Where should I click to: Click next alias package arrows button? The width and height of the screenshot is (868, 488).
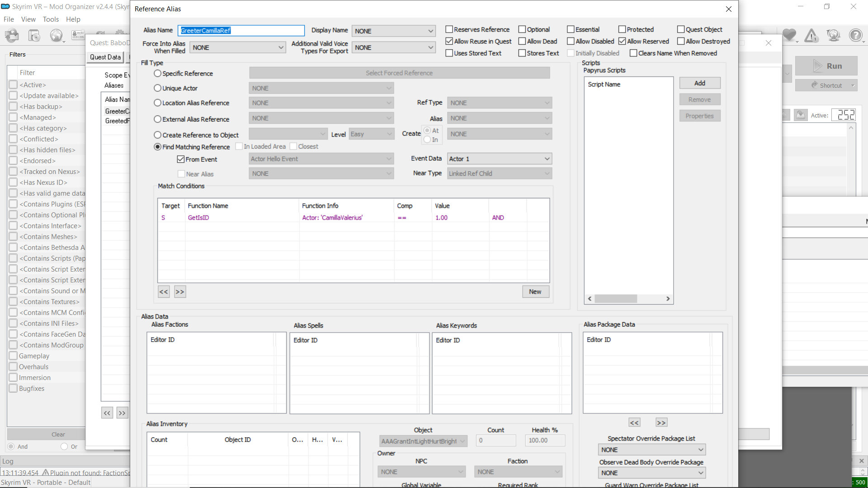tap(661, 422)
